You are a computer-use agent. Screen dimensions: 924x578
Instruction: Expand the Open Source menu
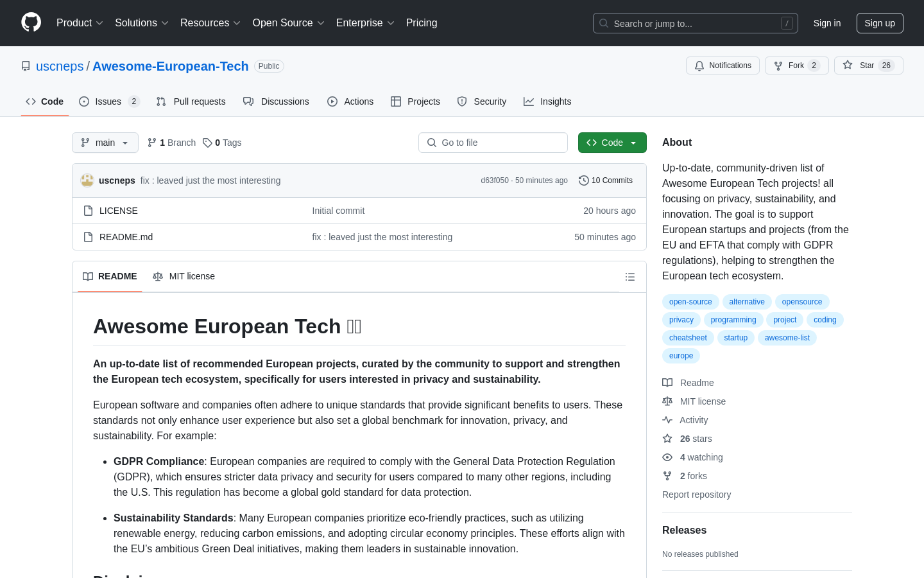click(289, 23)
